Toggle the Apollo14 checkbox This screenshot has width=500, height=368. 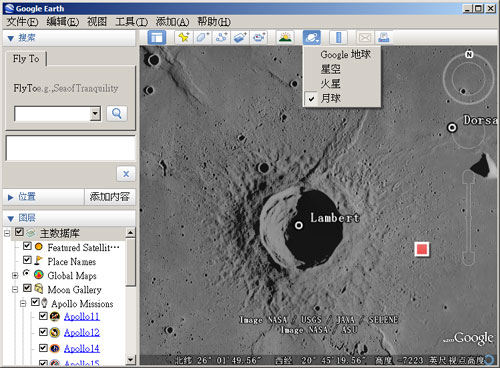coord(43,348)
